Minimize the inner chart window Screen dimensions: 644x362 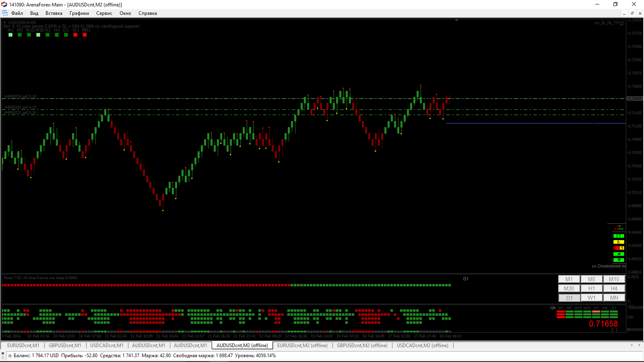point(624,13)
